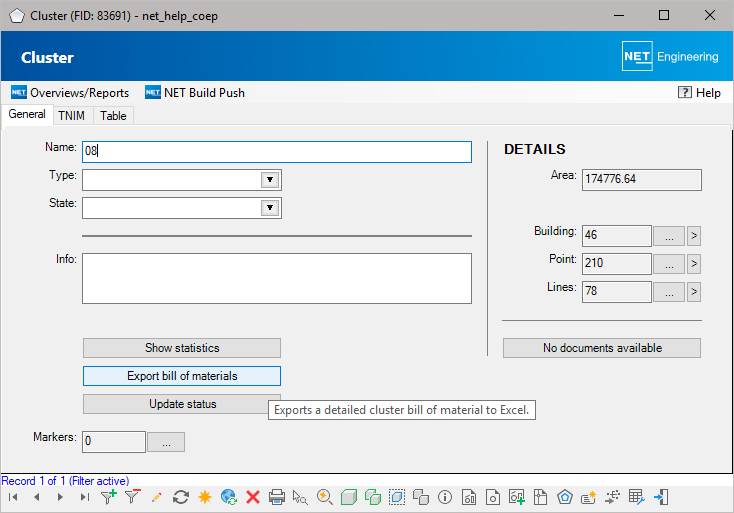Click the Lines count field showing 78
Image resolution: width=734 pixels, height=513 pixels.
click(617, 292)
